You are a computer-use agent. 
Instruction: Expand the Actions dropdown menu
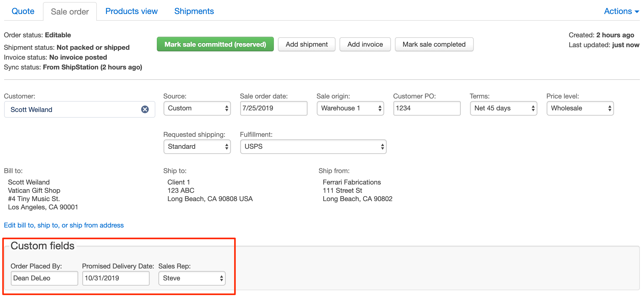click(622, 11)
